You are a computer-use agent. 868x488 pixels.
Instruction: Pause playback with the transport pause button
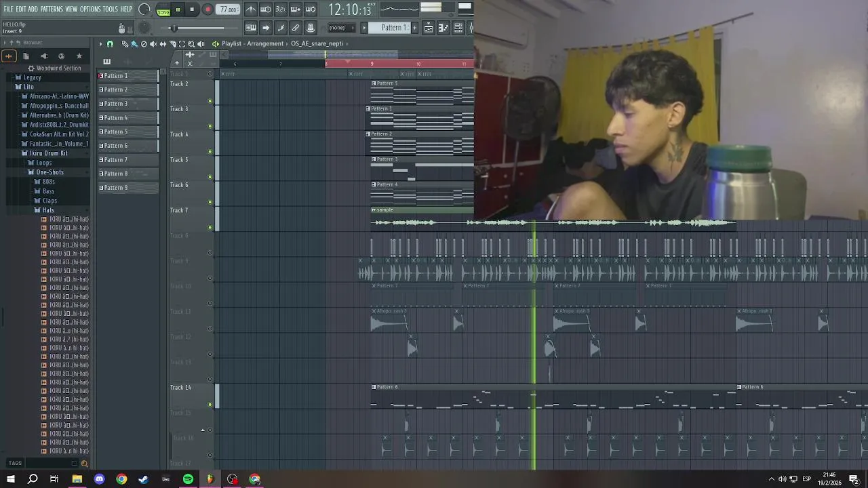(x=178, y=9)
